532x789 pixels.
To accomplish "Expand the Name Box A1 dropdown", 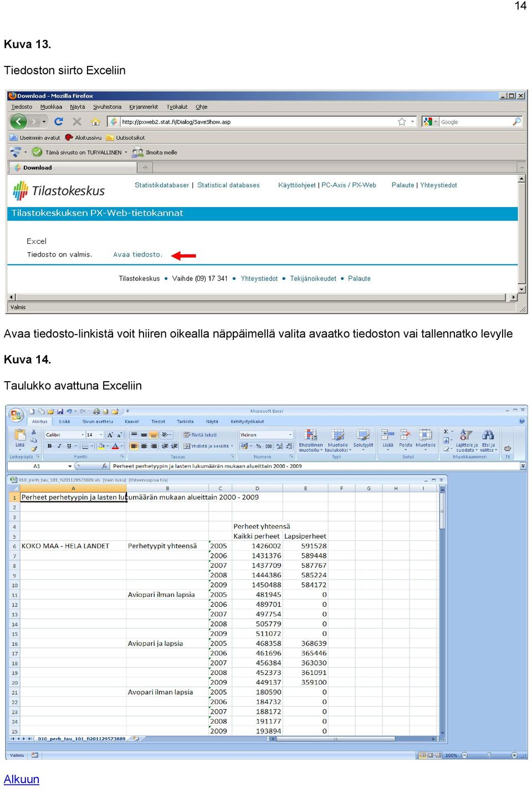I will click(70, 467).
